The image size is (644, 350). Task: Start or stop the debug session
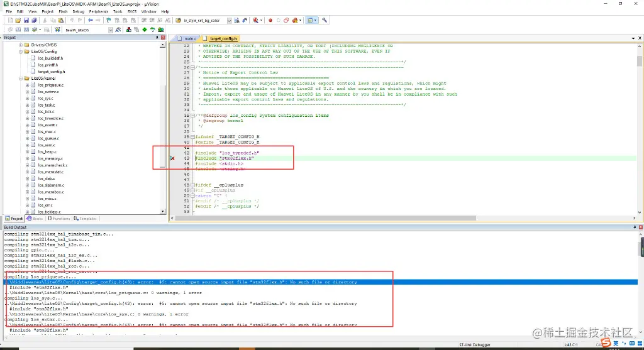(255, 20)
